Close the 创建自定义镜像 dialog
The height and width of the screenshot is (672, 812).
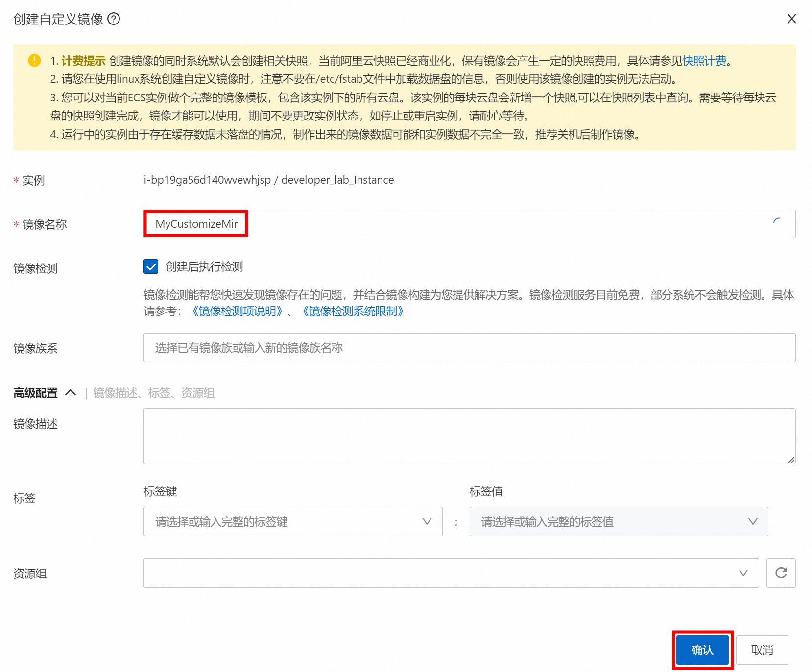point(791,19)
